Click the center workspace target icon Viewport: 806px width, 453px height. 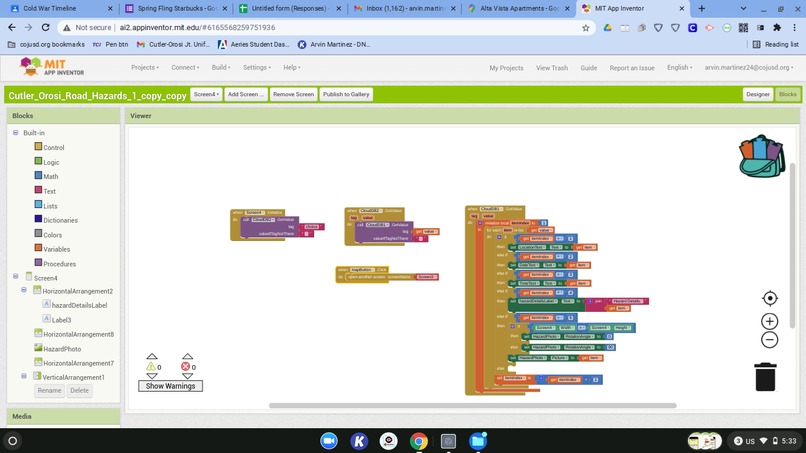770,298
